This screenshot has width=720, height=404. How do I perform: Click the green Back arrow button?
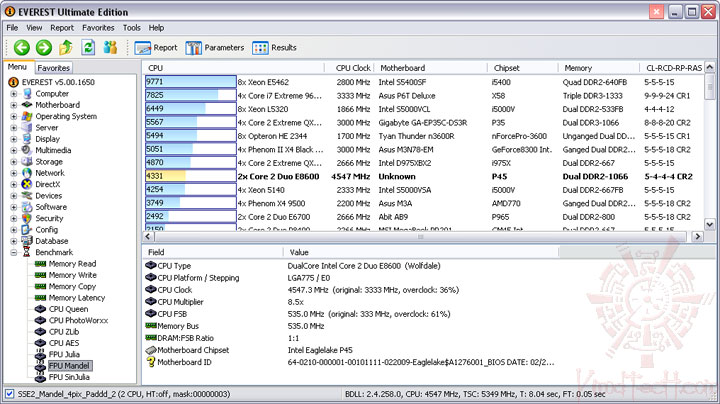[x=22, y=47]
